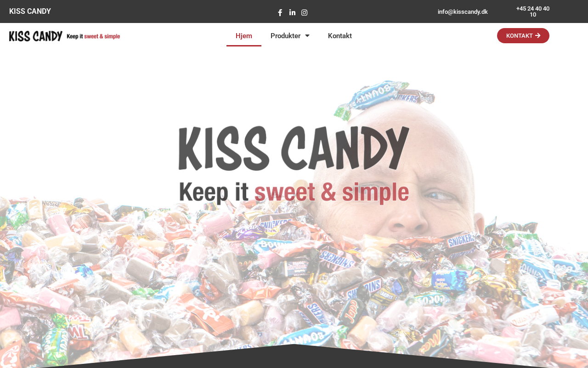Click the Kiss Candy logo in the navigation bar
The image size is (588, 368).
[x=64, y=36]
